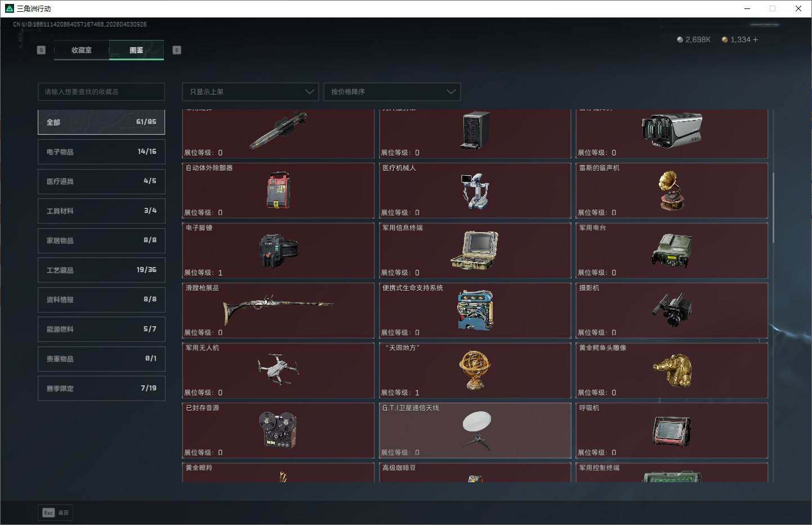812x525 pixels.
Task: Select the 医疗机械人 robot icon
Action: tap(475, 191)
